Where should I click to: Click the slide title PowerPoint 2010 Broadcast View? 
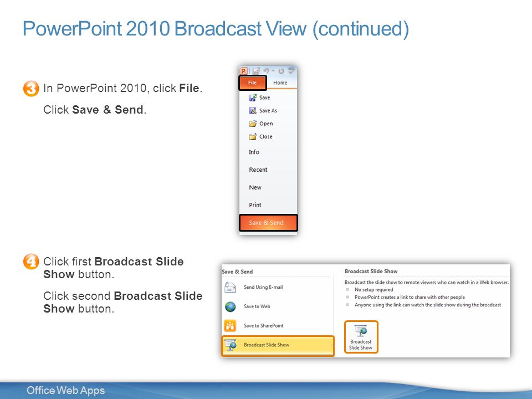[216, 29]
